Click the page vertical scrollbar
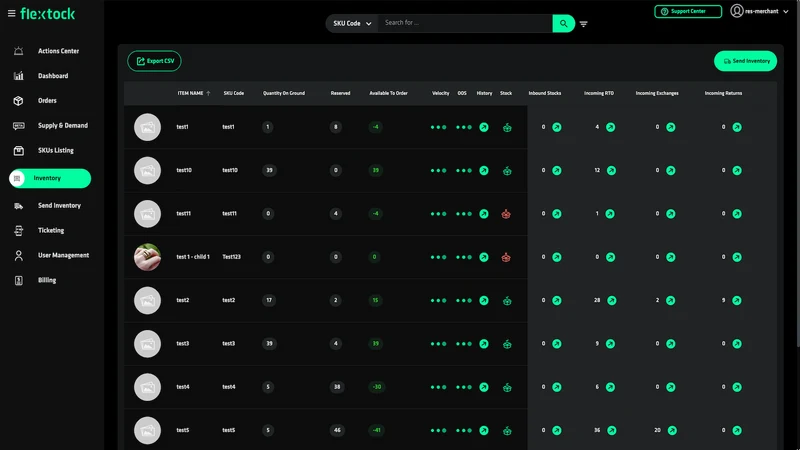The width and height of the screenshot is (800, 450). click(x=797, y=173)
